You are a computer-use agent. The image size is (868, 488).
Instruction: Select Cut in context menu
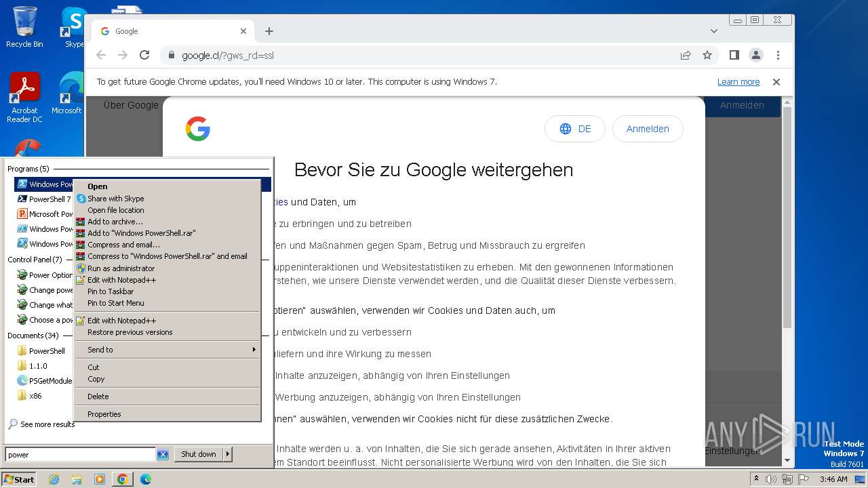[x=167, y=367]
